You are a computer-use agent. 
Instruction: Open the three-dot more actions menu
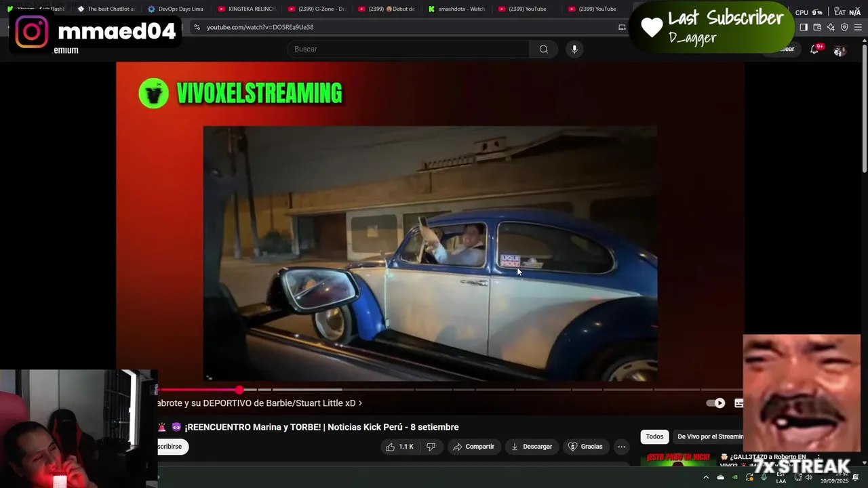click(x=621, y=447)
